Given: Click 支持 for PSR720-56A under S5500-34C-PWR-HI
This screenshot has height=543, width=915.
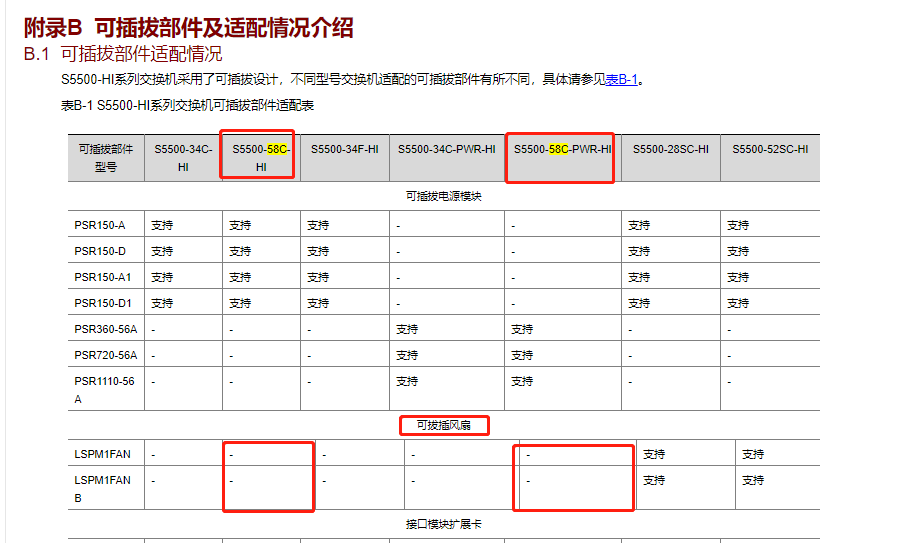Looking at the screenshot, I should [407, 355].
